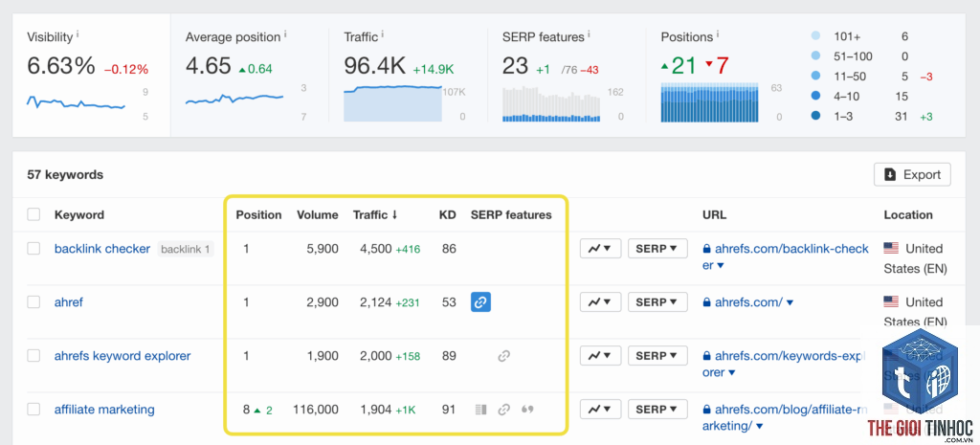This screenshot has height=445, width=980.
Task: Click the 1–3 positions legend dot
Action: [815, 116]
